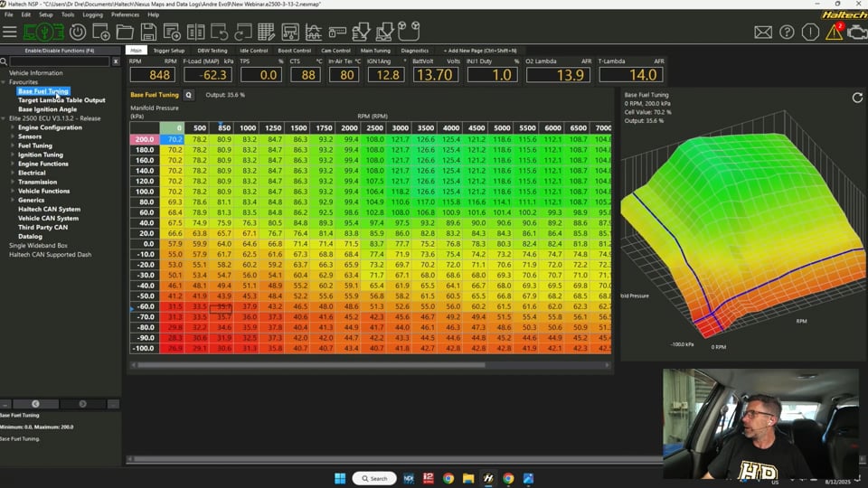Click the fuel table horizontal scrollbar

pyautogui.click(x=311, y=365)
